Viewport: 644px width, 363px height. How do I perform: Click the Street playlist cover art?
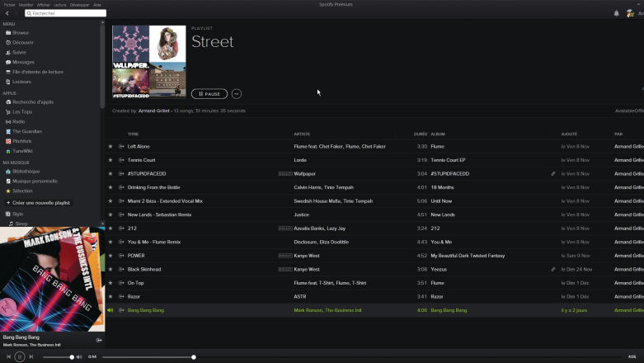(149, 62)
